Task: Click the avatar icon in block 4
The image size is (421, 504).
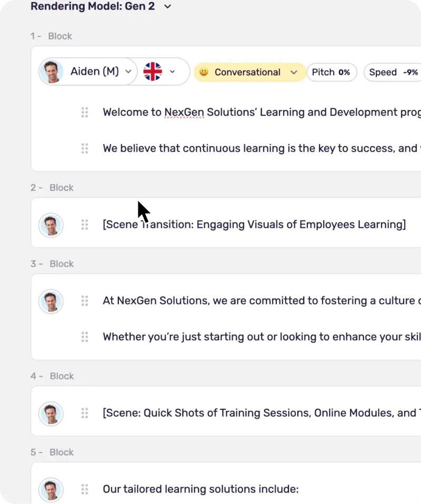Action: [x=52, y=414]
